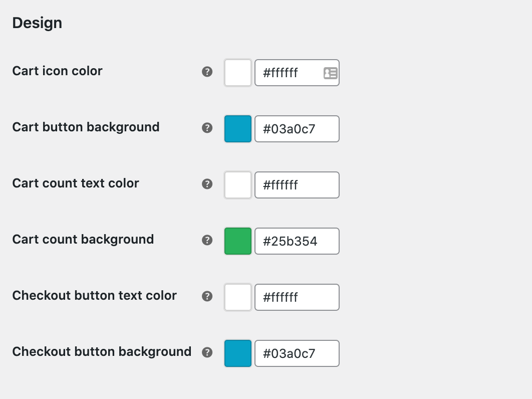This screenshot has width=532, height=399.
Task: Select the white Cart count text color swatch
Action: tap(237, 185)
